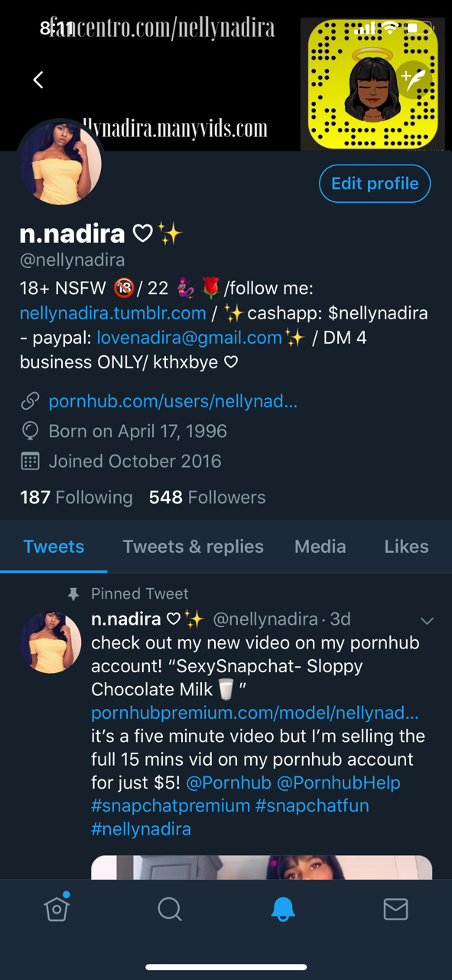This screenshot has width=452, height=980.
Task: Tap the #snapchatpremium hashtag
Action: (x=171, y=805)
